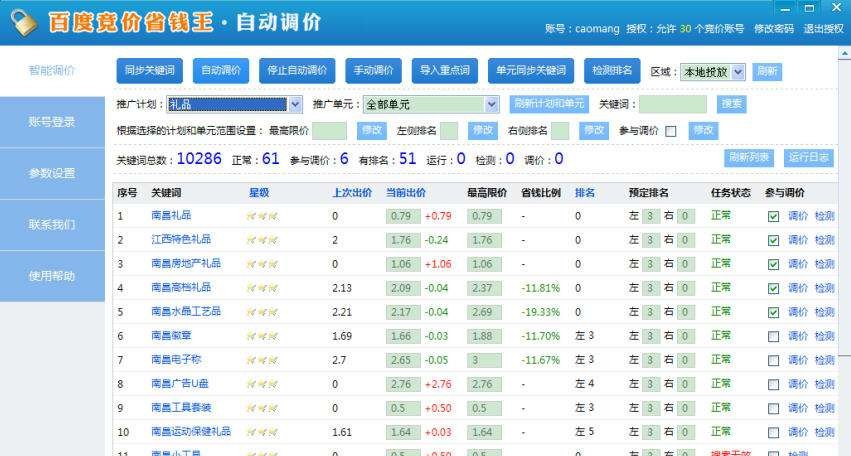Open the 推广计划 dropdown
The height and width of the screenshot is (456, 851).
point(234,104)
